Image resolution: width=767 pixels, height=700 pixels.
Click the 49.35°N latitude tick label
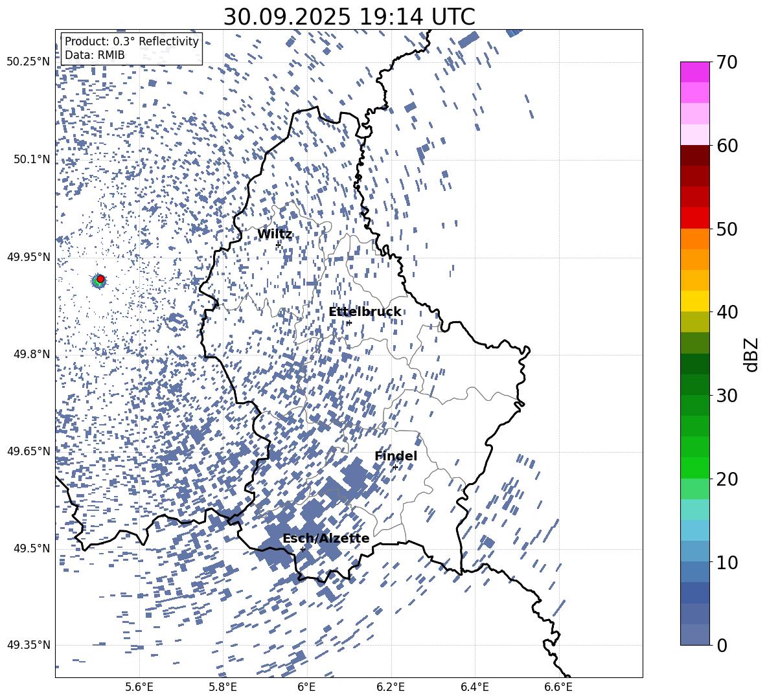click(28, 645)
